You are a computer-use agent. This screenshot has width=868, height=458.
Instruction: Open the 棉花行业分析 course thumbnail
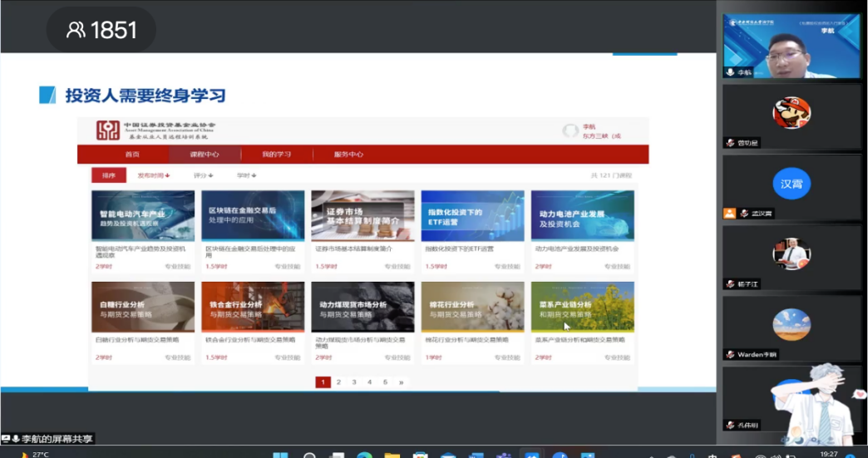472,307
